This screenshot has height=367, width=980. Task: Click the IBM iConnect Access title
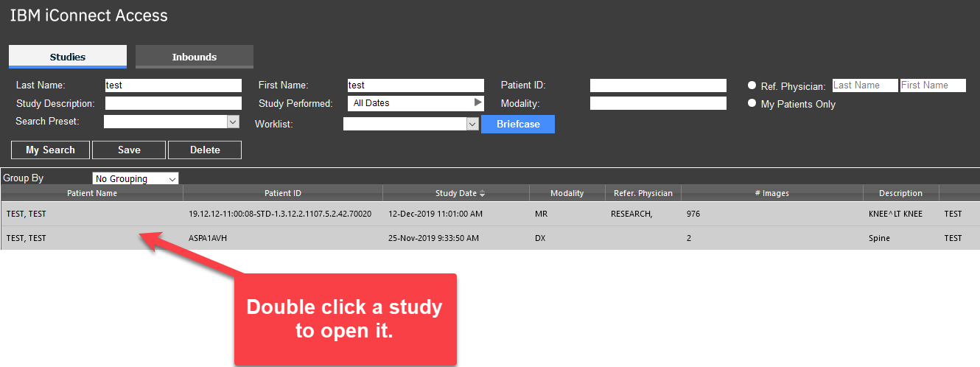click(x=89, y=15)
